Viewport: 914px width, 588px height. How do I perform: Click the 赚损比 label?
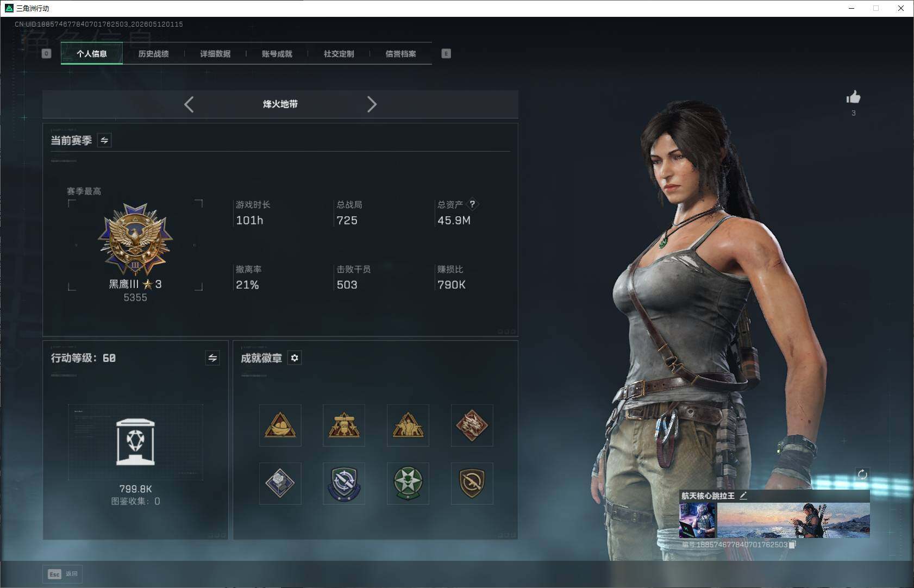click(450, 270)
